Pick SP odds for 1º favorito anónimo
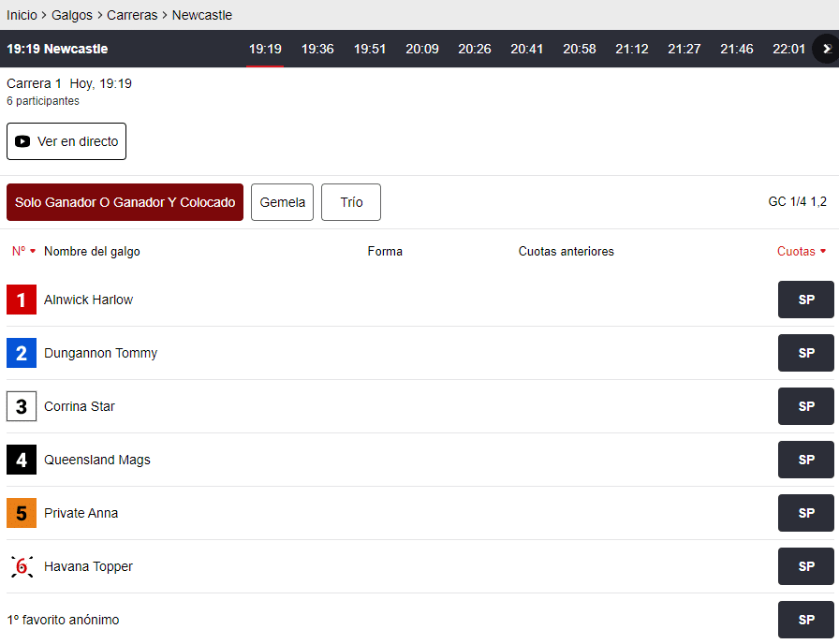The height and width of the screenshot is (644, 839). 805,620
